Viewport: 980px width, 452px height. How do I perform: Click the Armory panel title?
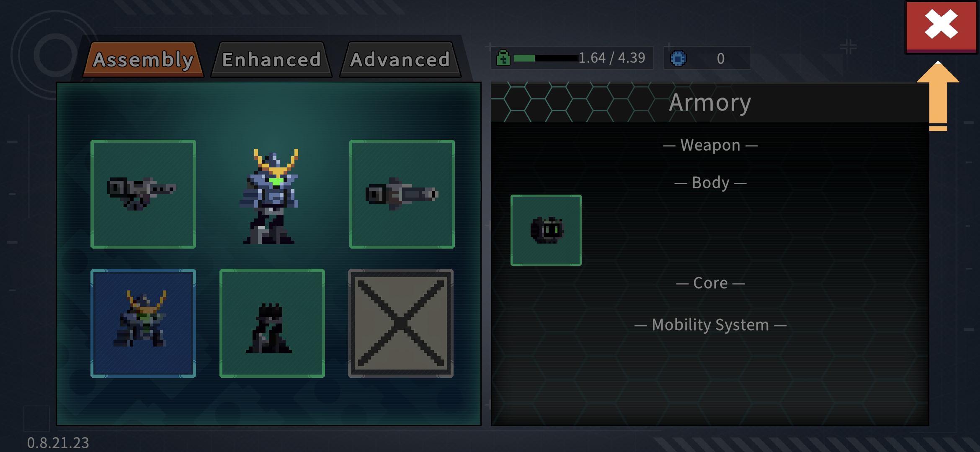click(710, 103)
